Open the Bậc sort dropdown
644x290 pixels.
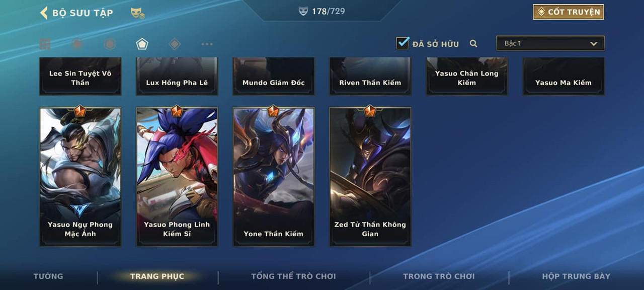tap(550, 43)
